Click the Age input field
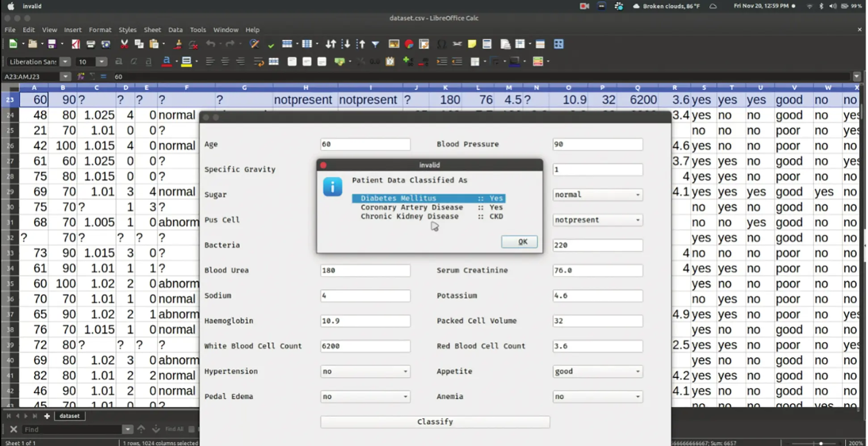This screenshot has height=446, width=868. [x=365, y=144]
